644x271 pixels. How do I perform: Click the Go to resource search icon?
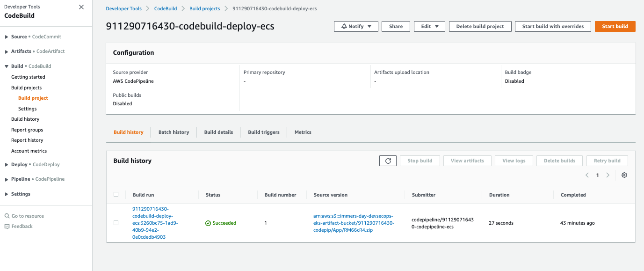(7, 216)
